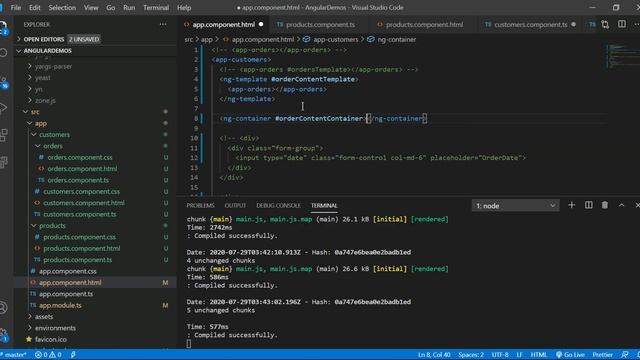640x360 pixels.
Task: Maximize the panel size chevron
Action: click(622, 205)
